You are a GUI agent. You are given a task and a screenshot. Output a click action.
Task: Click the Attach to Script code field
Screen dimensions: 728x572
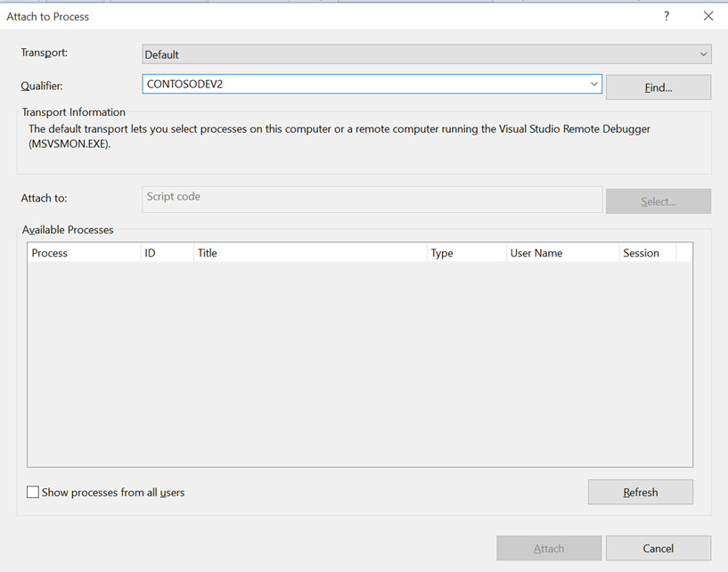pyautogui.click(x=372, y=199)
